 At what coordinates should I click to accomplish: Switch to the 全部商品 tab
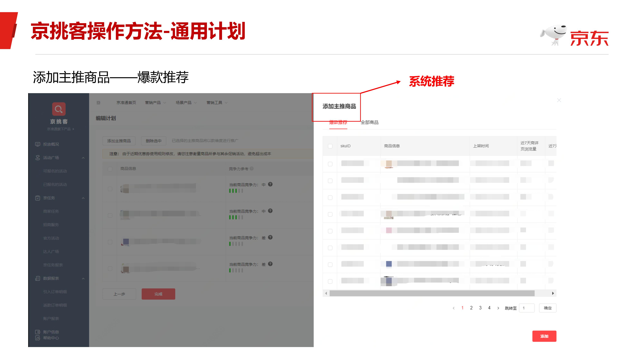pyautogui.click(x=369, y=122)
